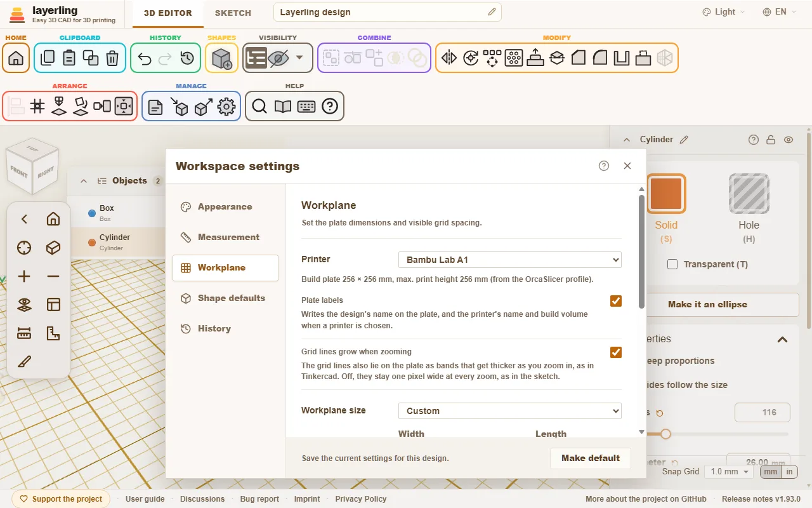Click the trash Delete icon
Viewport: 812px width, 508px height.
coord(112,58)
